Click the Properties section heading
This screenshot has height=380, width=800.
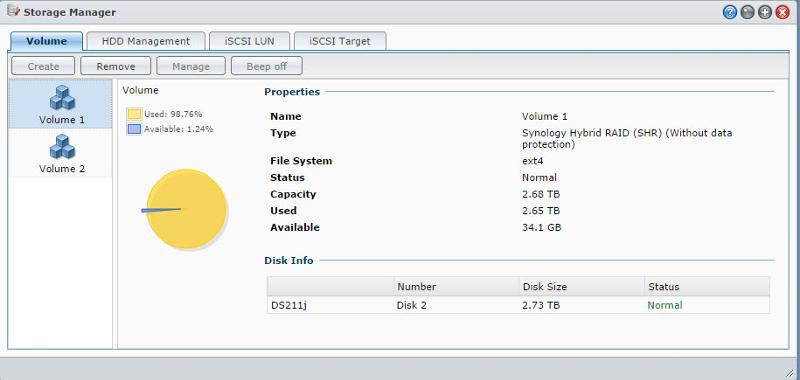[292, 92]
